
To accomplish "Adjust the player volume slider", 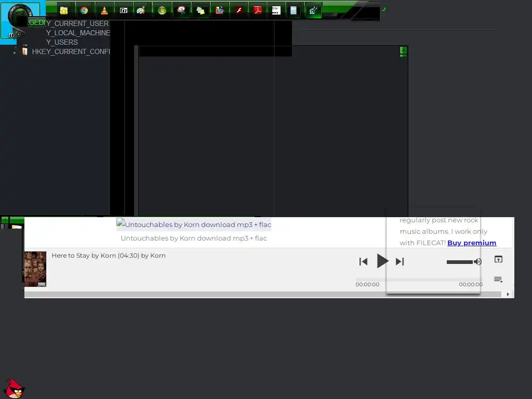I will pyautogui.click(x=460, y=262).
